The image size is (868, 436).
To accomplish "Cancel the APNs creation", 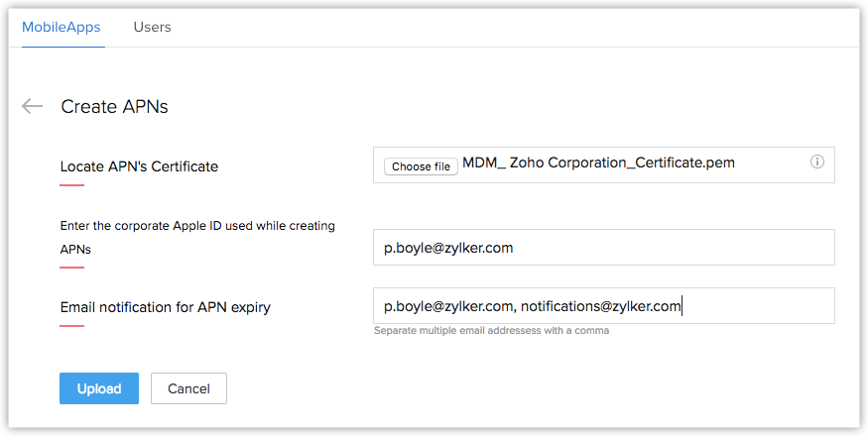I will (x=188, y=388).
